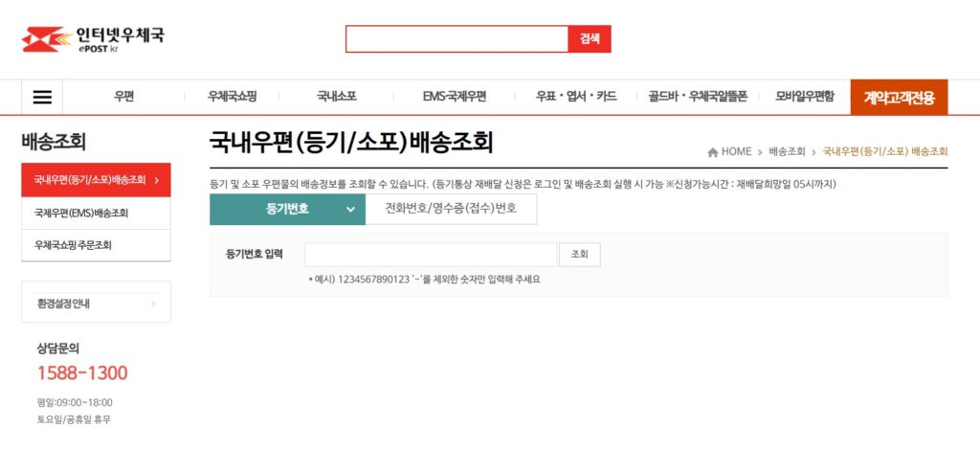
Task: Click the page title 국내우편(등기/소포)배송조회
Action: tap(351, 143)
